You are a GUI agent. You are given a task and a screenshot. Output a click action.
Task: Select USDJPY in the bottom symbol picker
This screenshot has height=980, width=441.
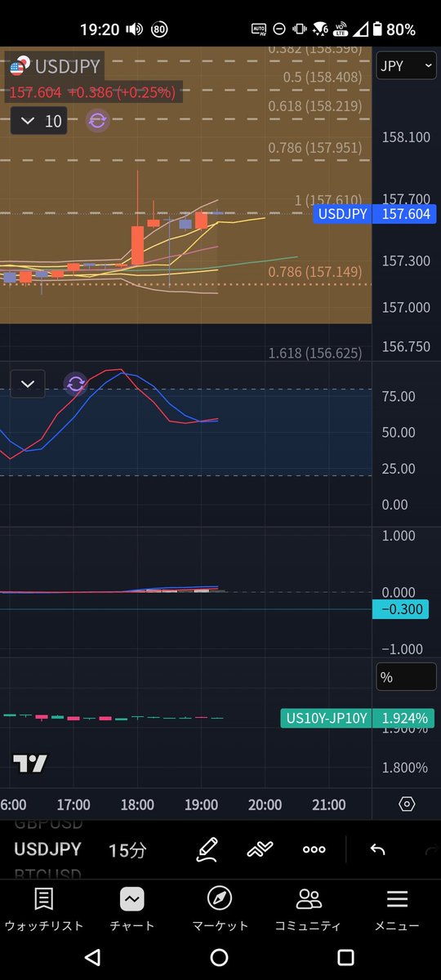47,849
